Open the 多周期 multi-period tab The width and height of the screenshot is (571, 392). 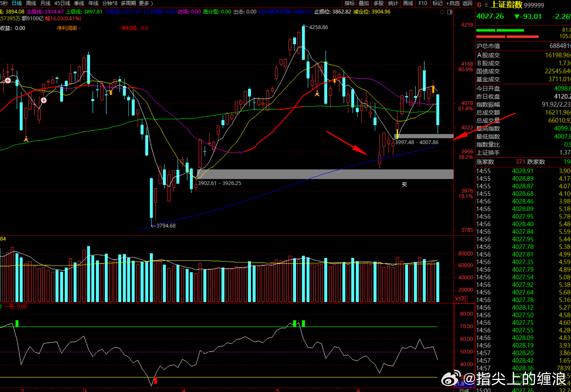tap(128, 3)
